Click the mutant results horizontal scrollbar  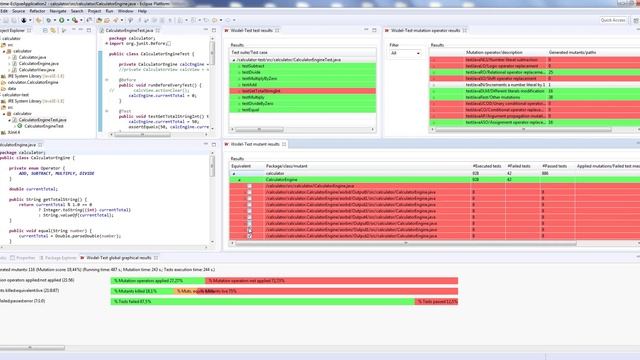click(406, 243)
